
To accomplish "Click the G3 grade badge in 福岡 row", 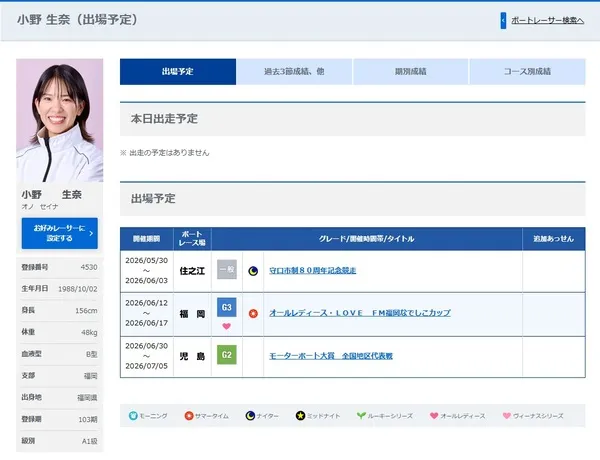I will 227,307.
